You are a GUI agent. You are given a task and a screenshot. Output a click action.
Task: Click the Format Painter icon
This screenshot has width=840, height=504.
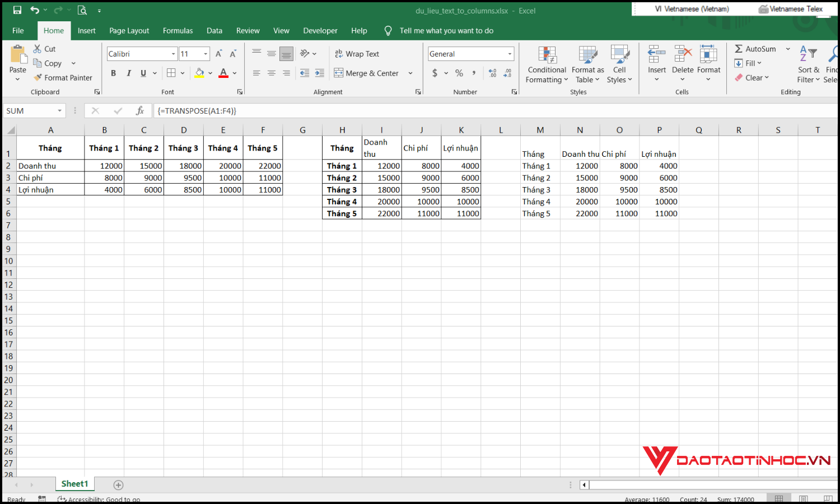38,77
